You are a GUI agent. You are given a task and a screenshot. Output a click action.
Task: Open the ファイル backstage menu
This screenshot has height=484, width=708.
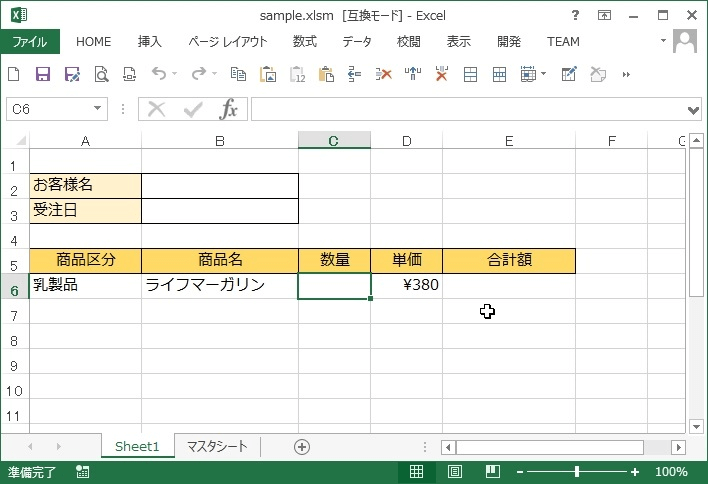click(30, 42)
